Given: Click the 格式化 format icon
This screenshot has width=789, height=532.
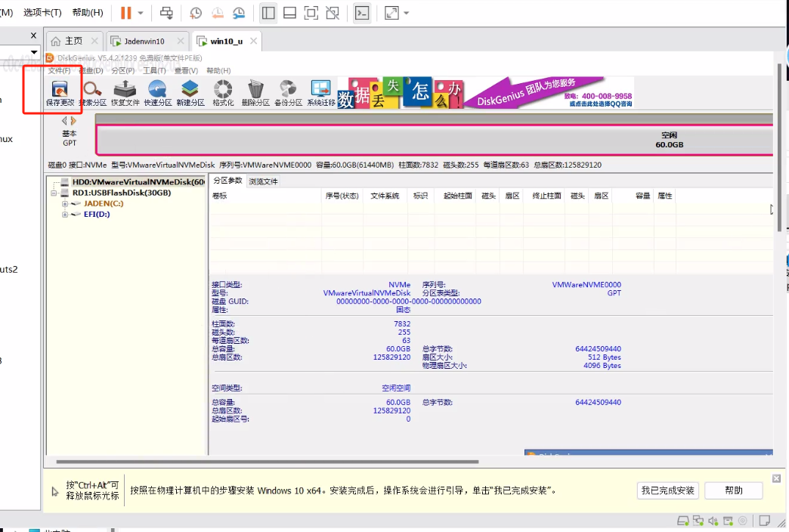Looking at the screenshot, I should point(223,93).
